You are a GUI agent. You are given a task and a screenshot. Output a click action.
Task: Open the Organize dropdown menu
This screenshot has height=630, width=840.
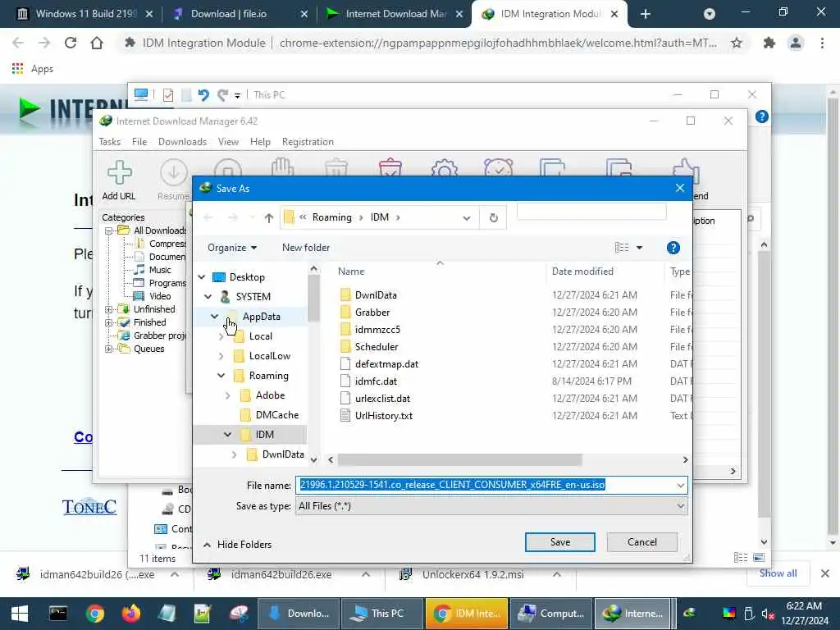pos(232,248)
